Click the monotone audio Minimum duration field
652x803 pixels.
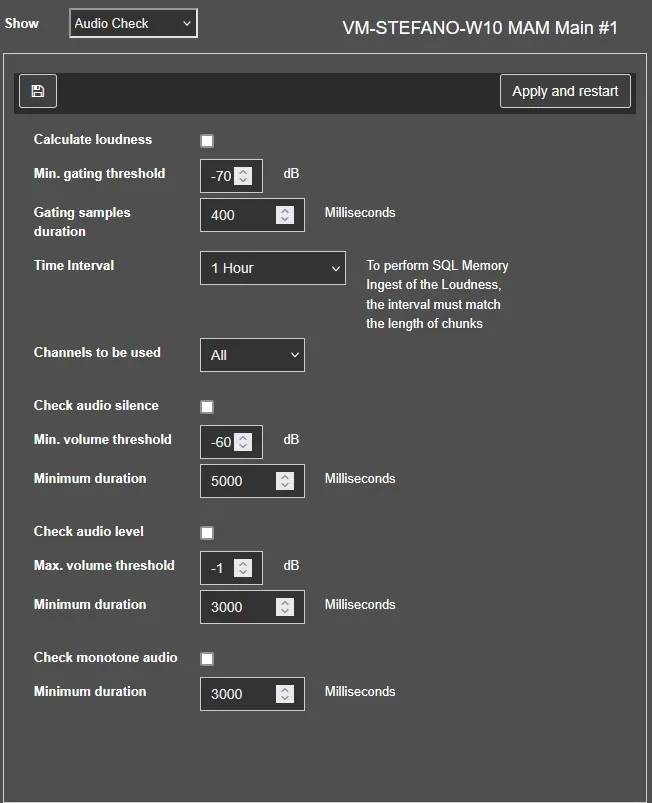238,694
